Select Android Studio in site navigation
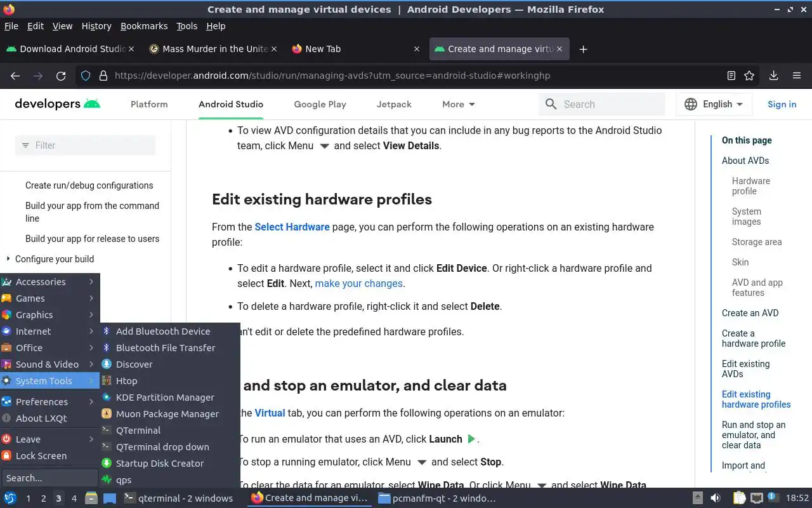Image resolution: width=812 pixels, height=508 pixels. (x=231, y=104)
